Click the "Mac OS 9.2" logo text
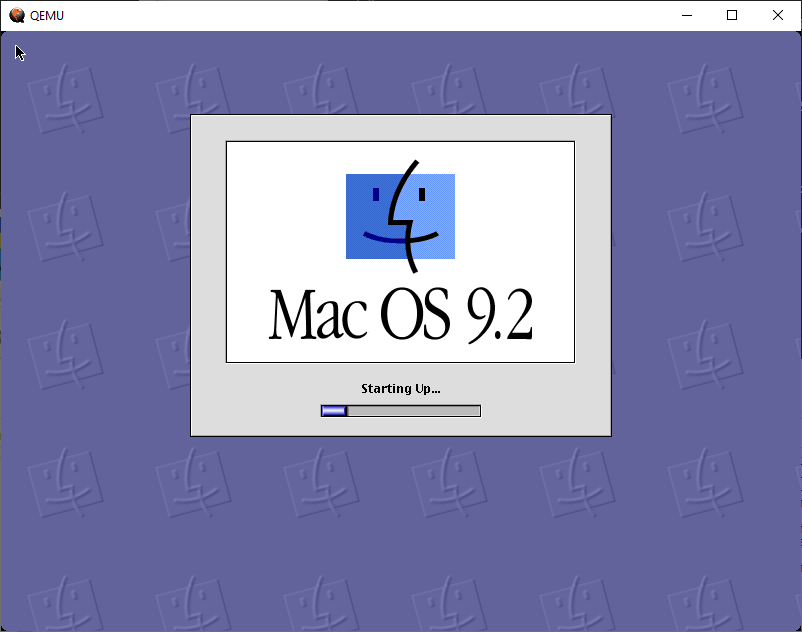The image size is (802, 632). click(x=400, y=315)
